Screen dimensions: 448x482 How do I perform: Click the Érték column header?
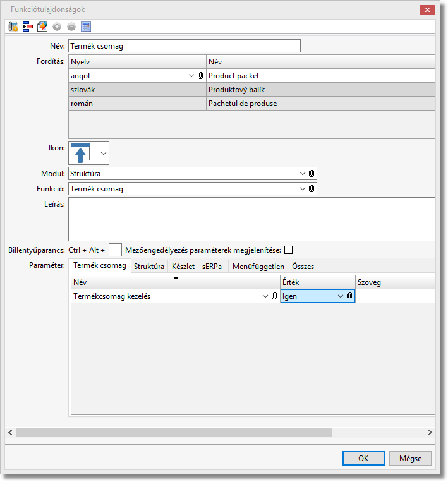tap(318, 282)
